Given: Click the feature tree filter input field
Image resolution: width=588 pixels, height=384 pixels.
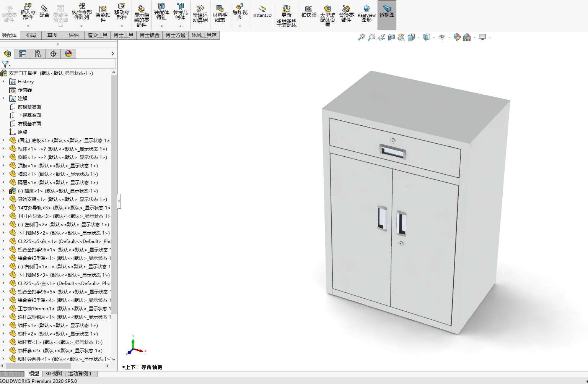Looking at the screenshot, I should click(63, 64).
